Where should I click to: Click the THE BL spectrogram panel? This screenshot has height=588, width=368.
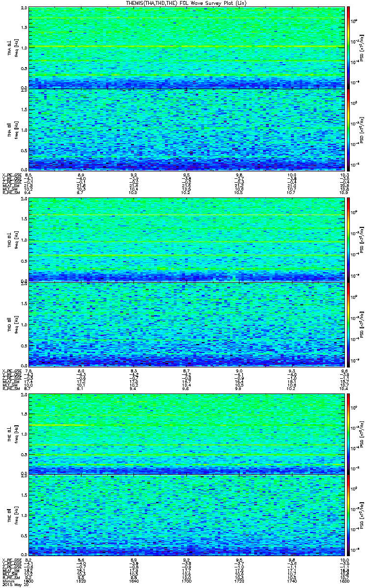click(186, 433)
